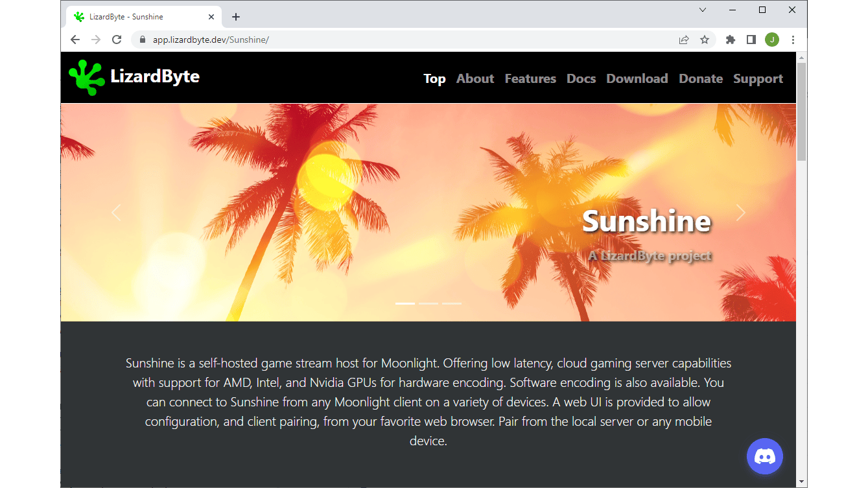
Task: Maximize the Chrome window
Action: [x=762, y=10]
